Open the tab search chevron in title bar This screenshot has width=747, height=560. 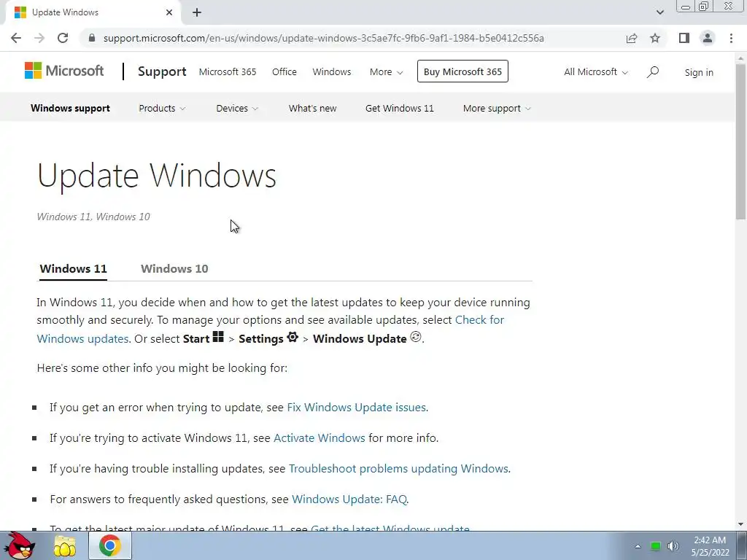click(659, 12)
